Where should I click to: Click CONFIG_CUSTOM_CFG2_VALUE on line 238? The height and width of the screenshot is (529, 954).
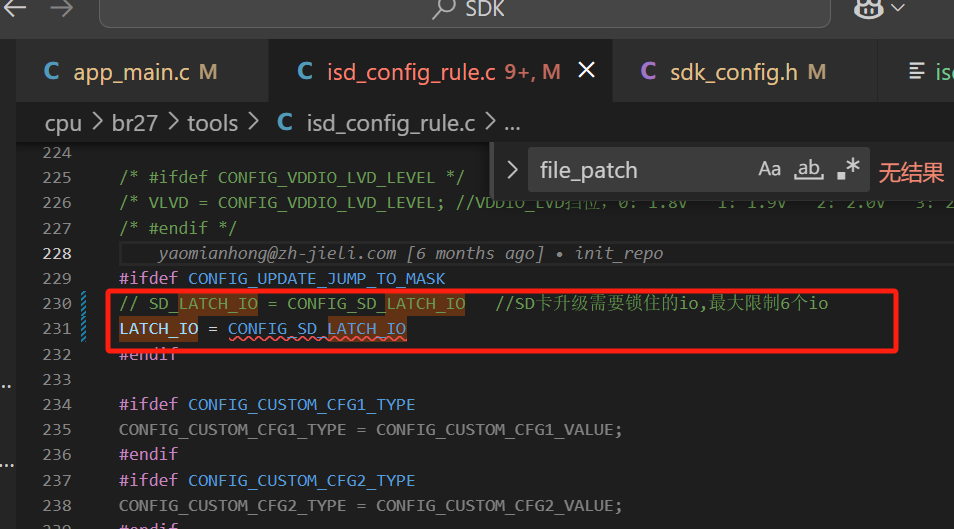[495, 506]
